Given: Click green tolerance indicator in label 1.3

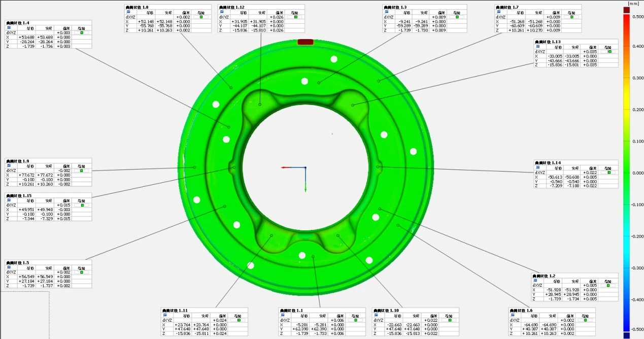Looking at the screenshot, I should coord(457,17).
